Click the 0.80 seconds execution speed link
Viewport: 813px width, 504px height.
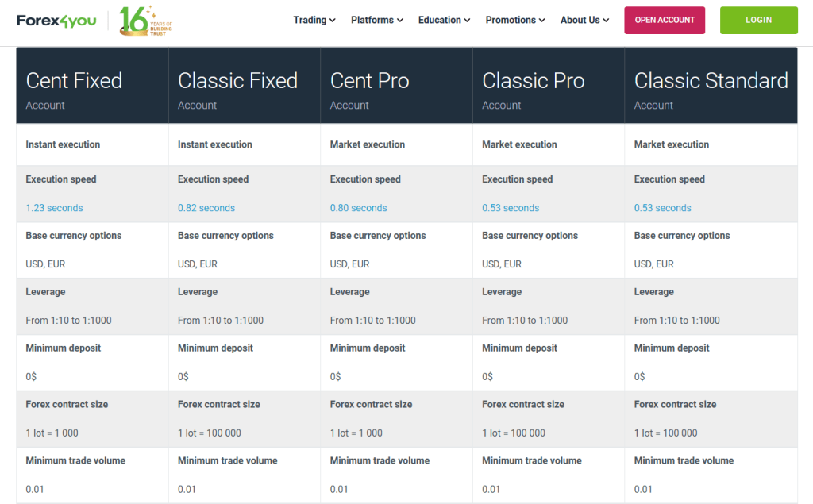pos(358,208)
